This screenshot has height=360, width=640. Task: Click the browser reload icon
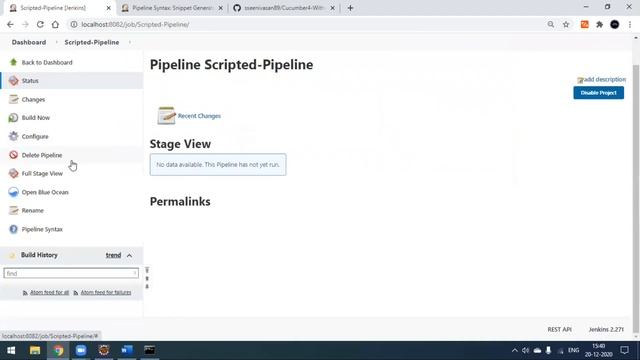(x=40, y=24)
